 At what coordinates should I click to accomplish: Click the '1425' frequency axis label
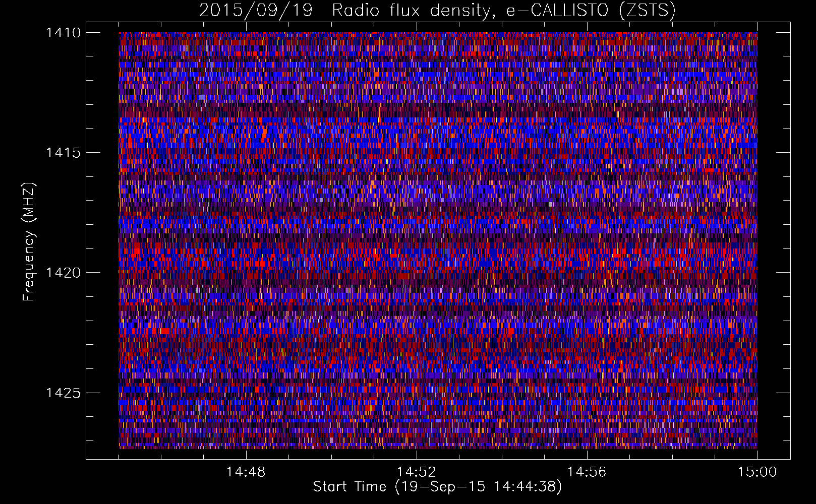click(x=63, y=393)
